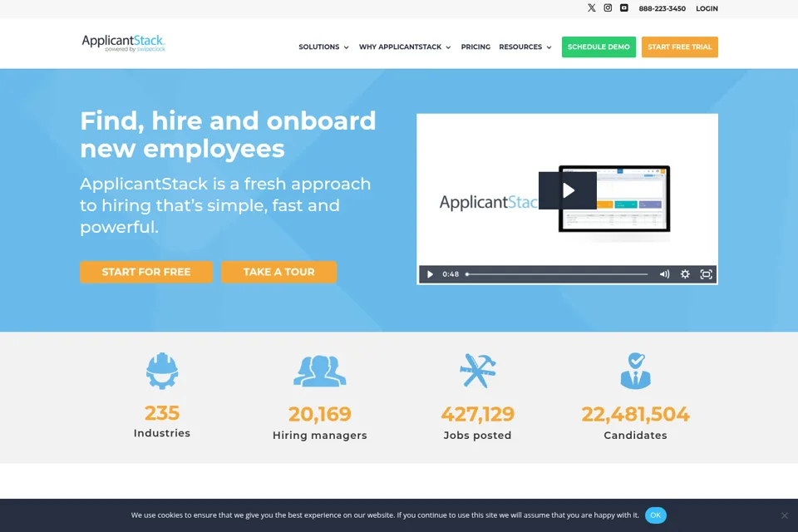Expand the Why ApplicantStack dropdown

(x=405, y=47)
